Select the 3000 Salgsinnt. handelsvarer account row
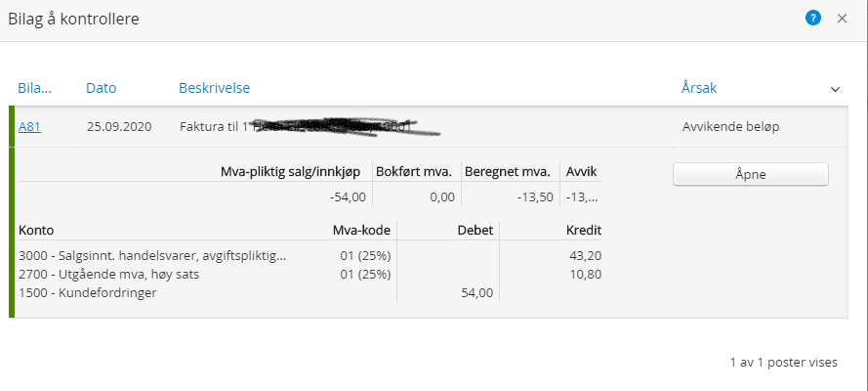This screenshot has width=868, height=391. [x=310, y=256]
